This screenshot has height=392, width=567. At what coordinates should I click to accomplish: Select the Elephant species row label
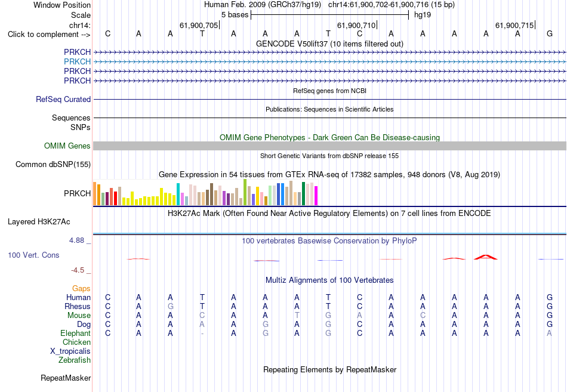point(75,333)
